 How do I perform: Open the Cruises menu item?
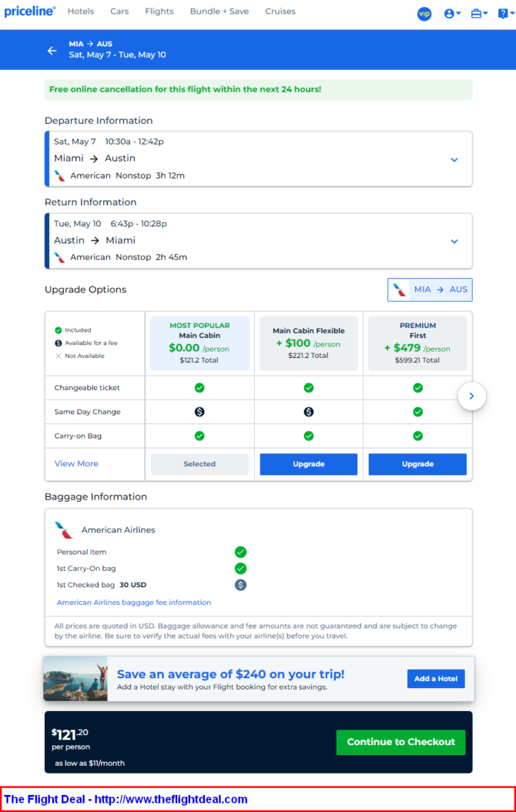tap(280, 12)
